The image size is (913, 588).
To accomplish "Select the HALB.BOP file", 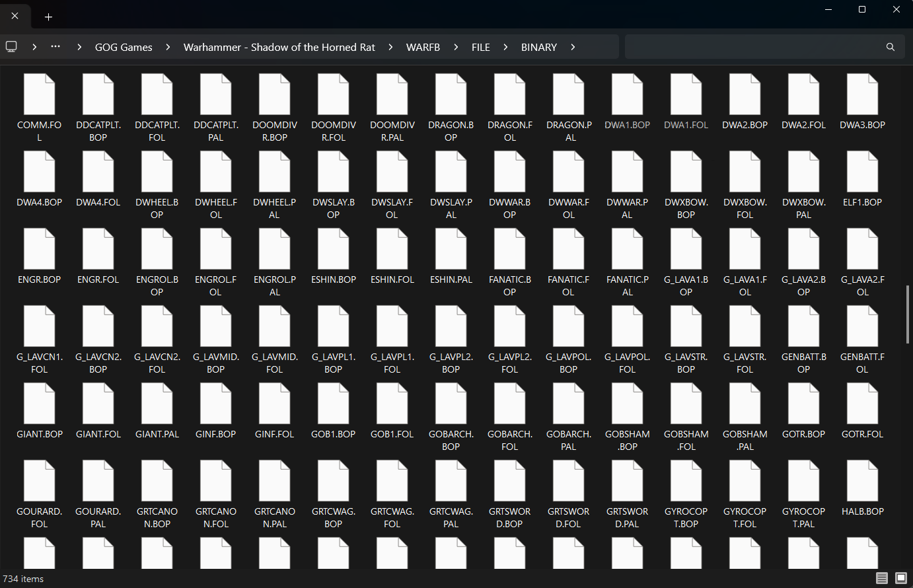I will tap(863, 488).
